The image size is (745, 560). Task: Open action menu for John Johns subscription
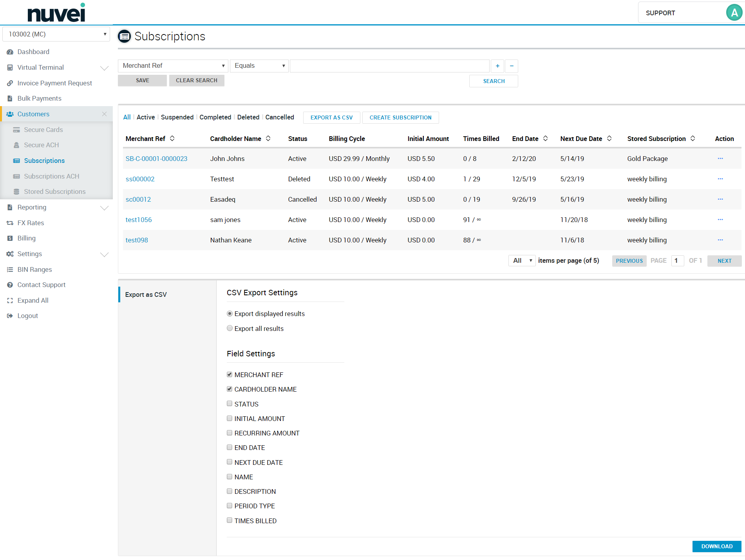[720, 159]
